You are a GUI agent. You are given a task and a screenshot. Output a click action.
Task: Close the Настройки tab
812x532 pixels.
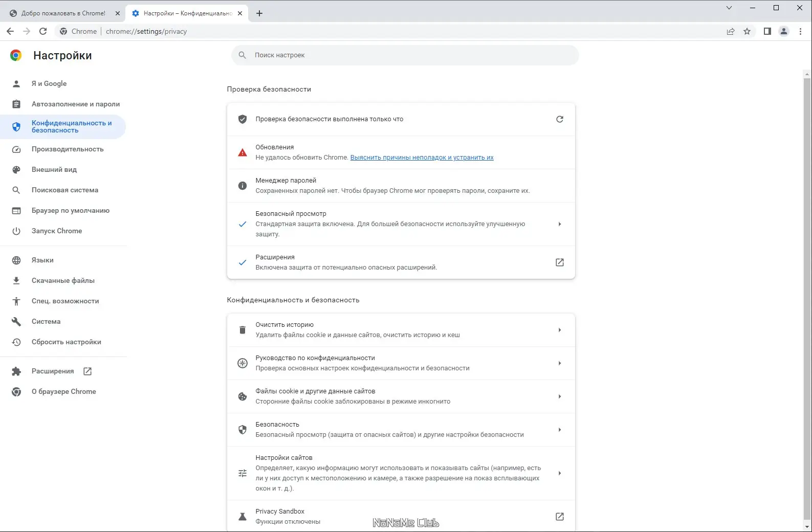(x=240, y=13)
